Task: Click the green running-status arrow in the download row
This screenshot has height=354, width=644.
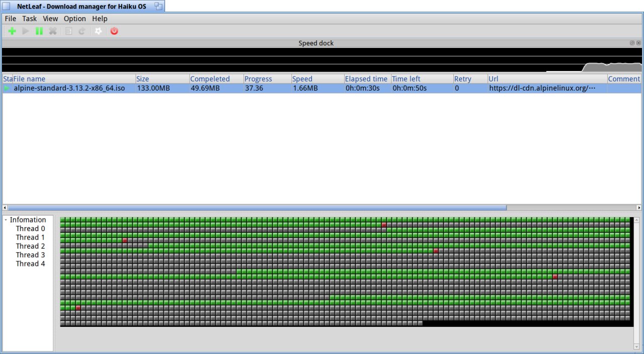Action: pos(7,88)
